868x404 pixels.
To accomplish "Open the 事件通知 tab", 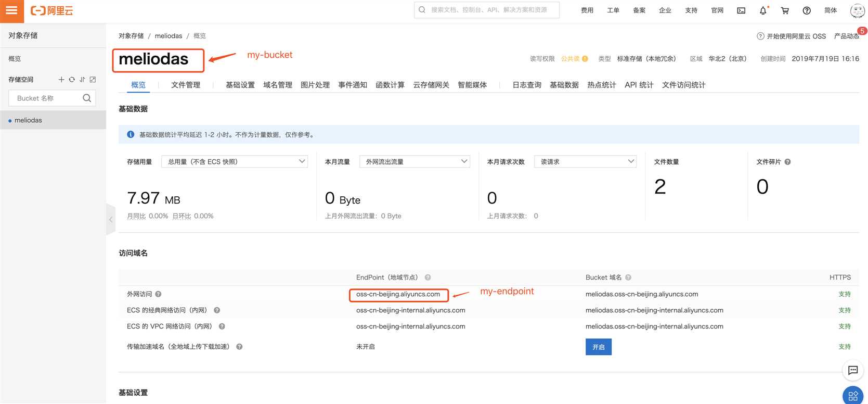I will coord(353,85).
